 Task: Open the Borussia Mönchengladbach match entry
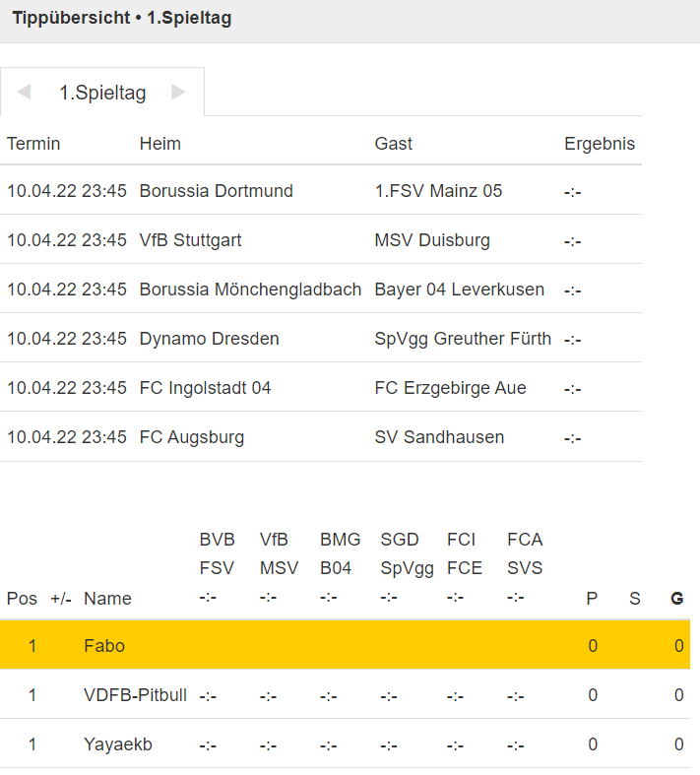click(x=250, y=290)
